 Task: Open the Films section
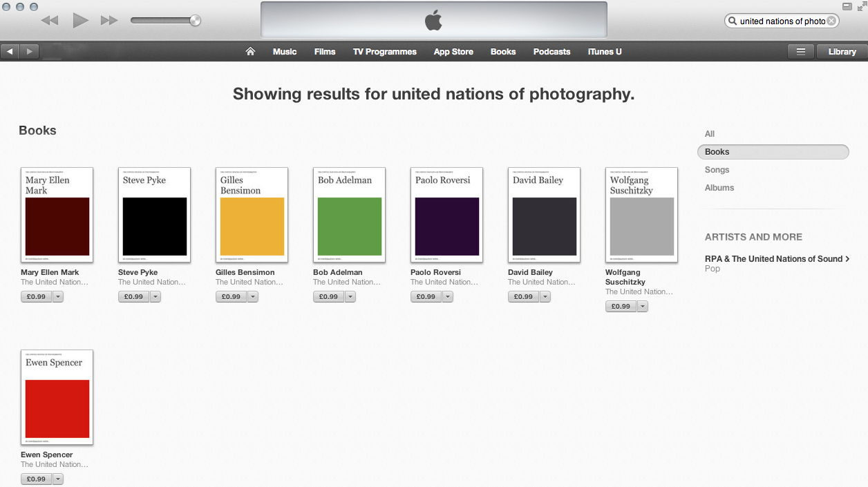click(325, 51)
